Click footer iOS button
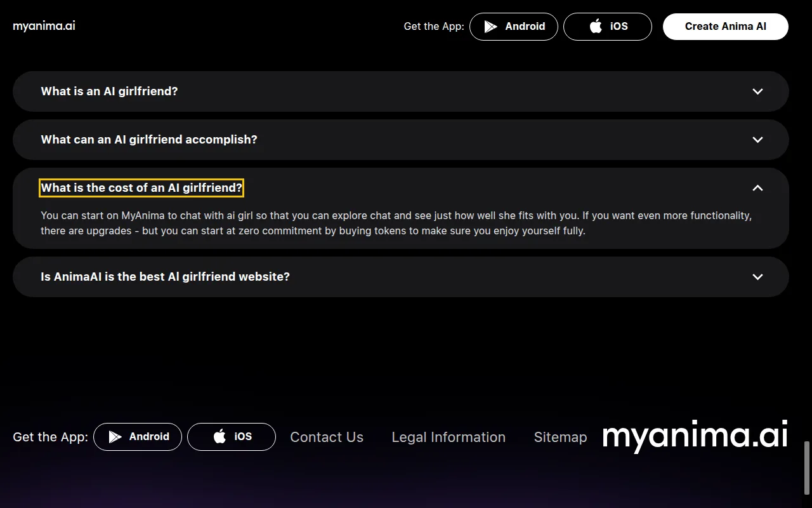Screen dimensions: 812x508 [x=232, y=437]
